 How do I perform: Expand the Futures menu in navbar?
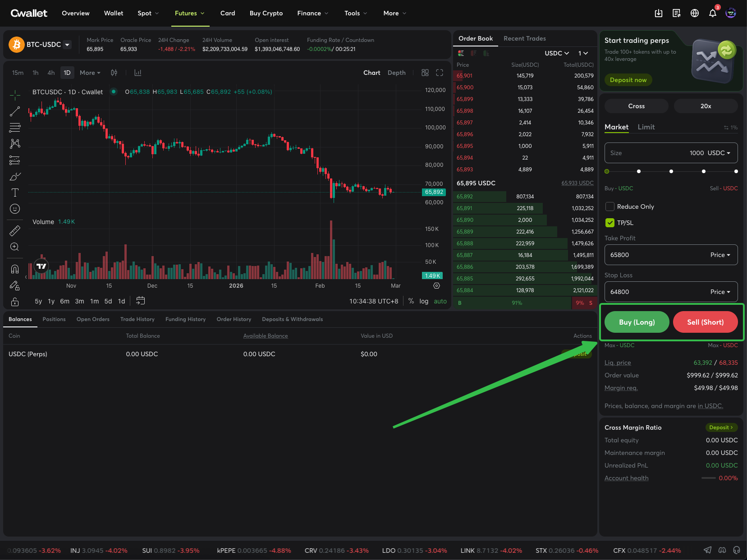pos(189,14)
